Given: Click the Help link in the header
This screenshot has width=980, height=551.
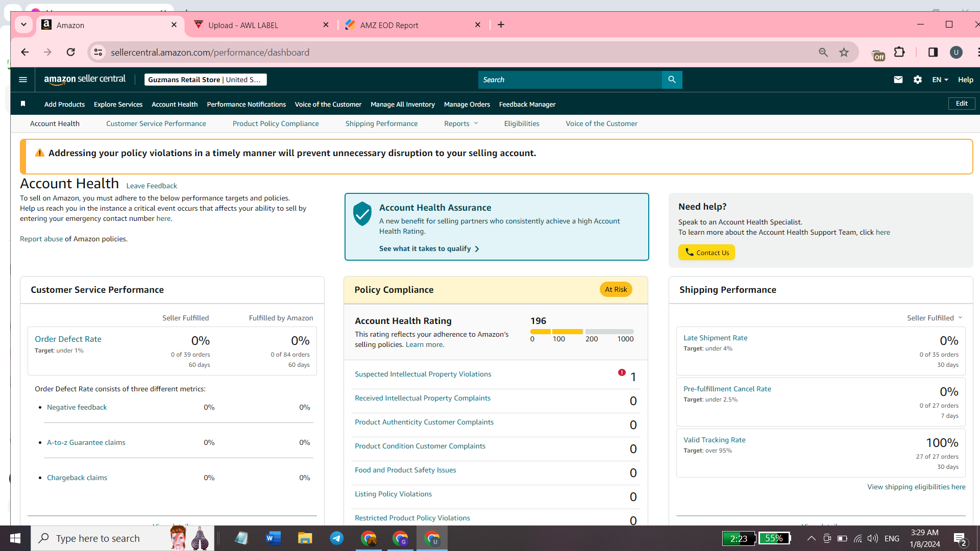Looking at the screenshot, I should click(x=966, y=80).
